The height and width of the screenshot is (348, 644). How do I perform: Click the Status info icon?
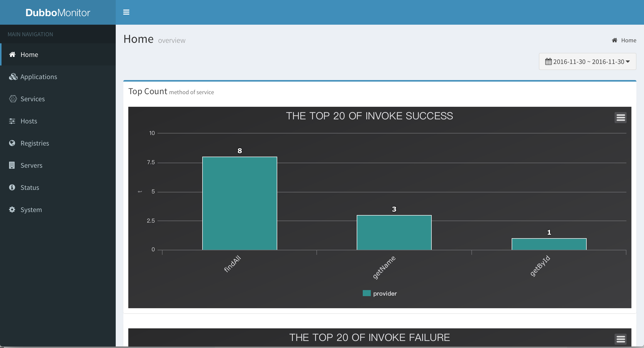[x=12, y=187]
